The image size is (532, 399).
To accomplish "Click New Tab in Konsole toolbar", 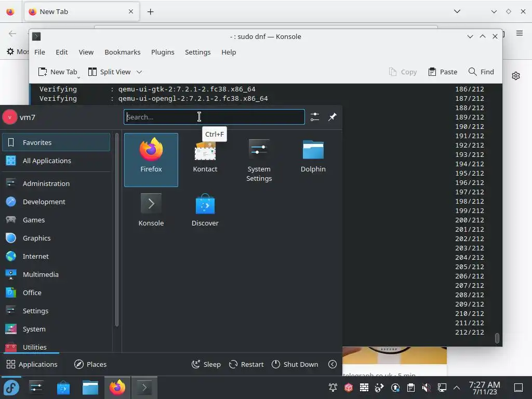I will tap(58, 72).
